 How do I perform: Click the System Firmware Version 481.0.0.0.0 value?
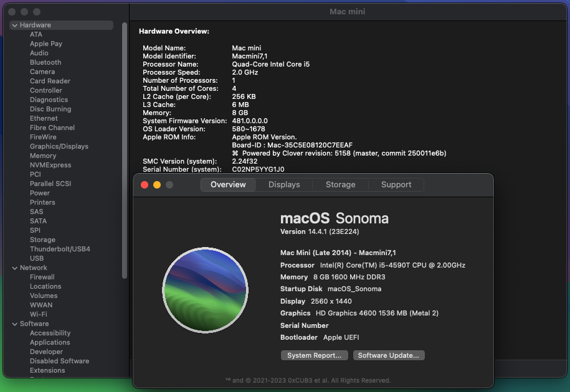250,121
